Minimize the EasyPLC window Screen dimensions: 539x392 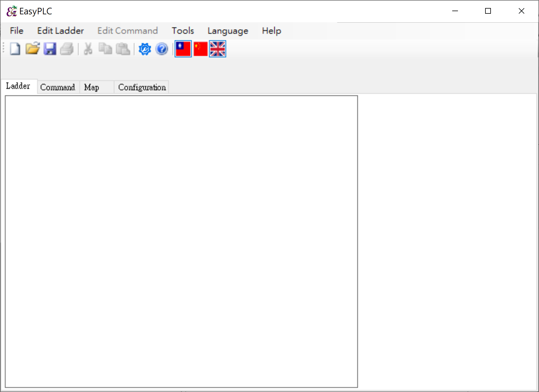[455, 11]
